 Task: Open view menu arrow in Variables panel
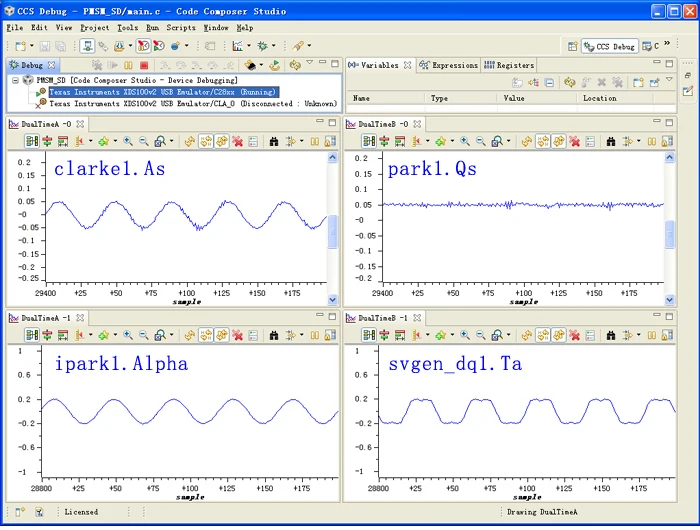tap(669, 80)
